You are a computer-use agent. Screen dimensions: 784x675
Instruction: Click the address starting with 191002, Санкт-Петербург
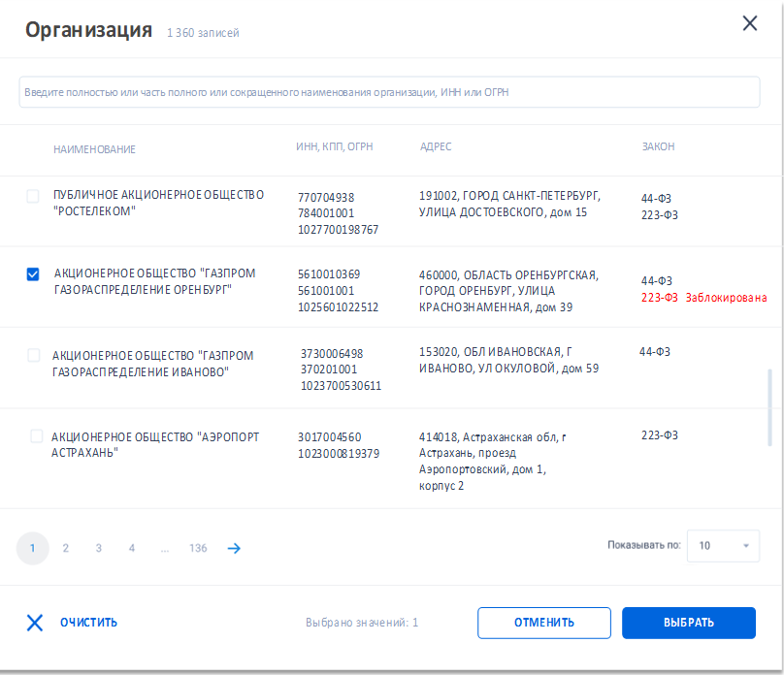[509, 204]
